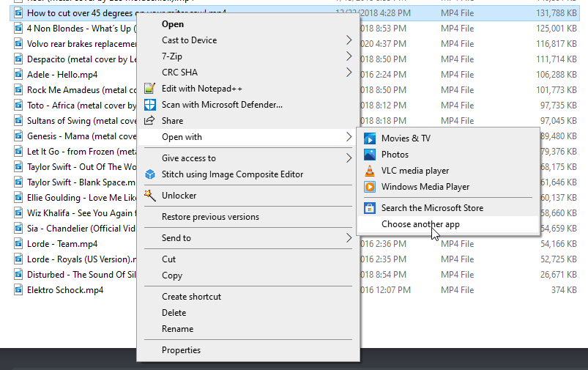Expand the 7-Zip submenu arrow
The image size is (588, 370).
click(x=349, y=56)
